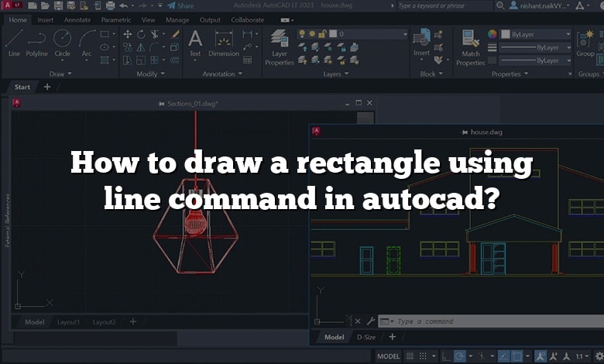The height and width of the screenshot is (364, 604).
Task: Switch to the Annotate ribbon tab
Action: tap(77, 19)
